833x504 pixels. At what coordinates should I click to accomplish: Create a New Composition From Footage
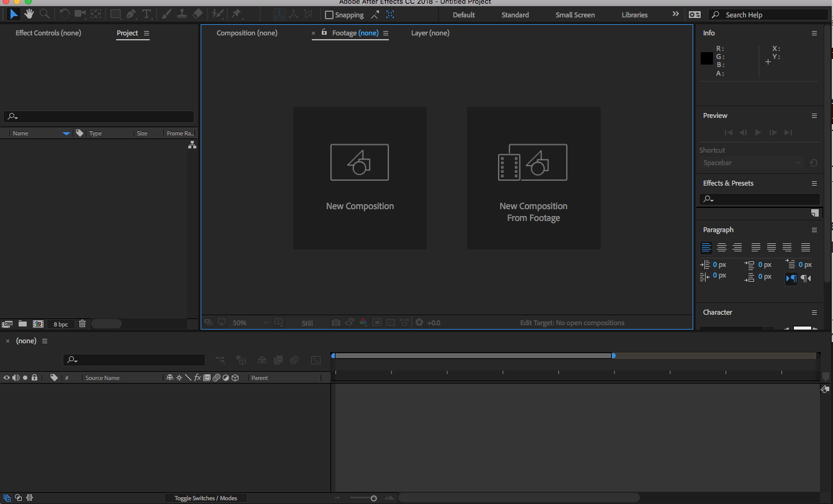pyautogui.click(x=533, y=178)
